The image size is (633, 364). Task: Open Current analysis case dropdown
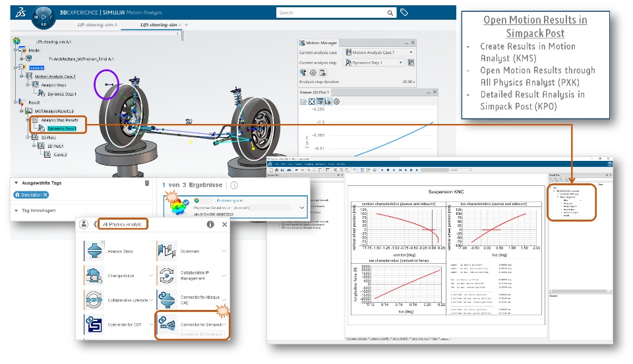click(378, 53)
